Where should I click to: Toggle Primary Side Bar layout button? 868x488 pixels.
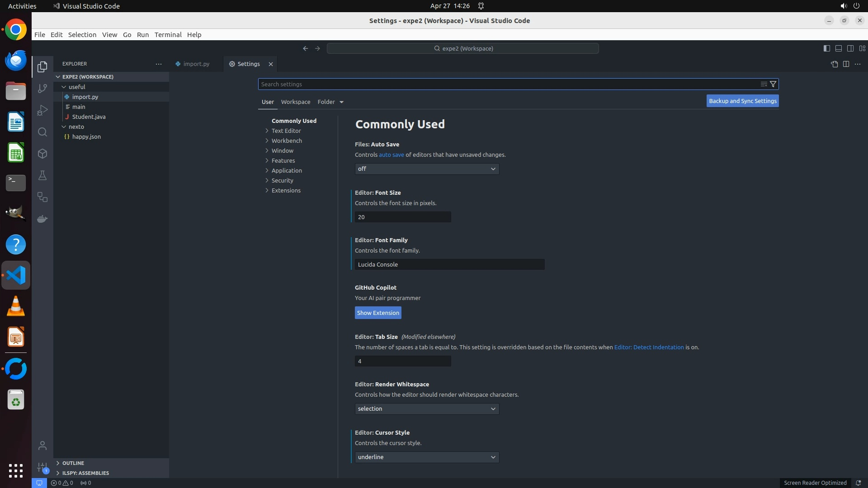coord(826,48)
